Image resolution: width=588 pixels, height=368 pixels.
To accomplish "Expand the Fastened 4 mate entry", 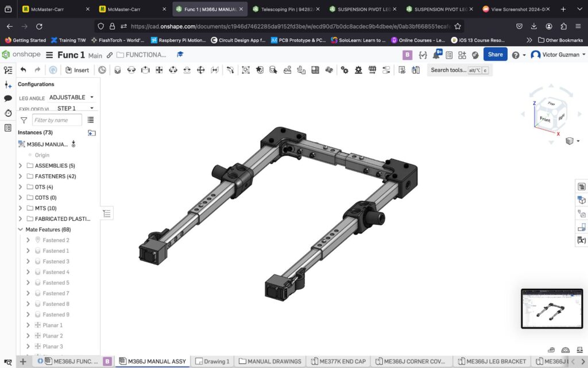I will coord(28,272).
